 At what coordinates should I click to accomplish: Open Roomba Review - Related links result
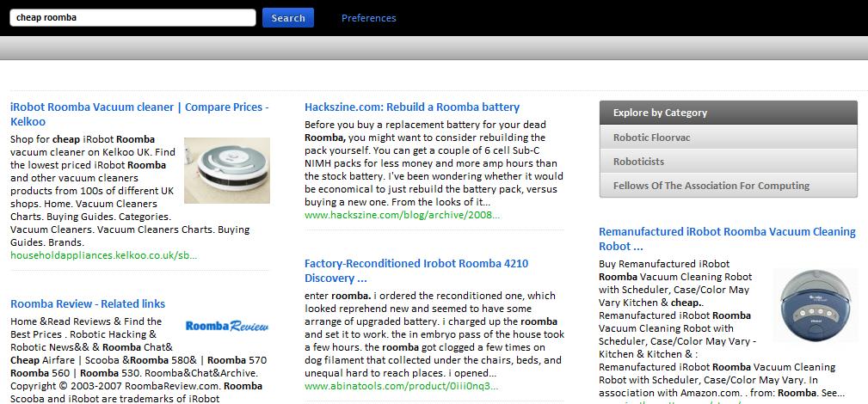coord(88,303)
